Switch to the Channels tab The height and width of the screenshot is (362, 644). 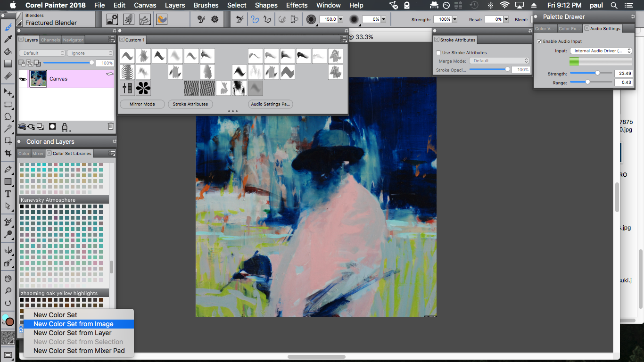coord(50,40)
